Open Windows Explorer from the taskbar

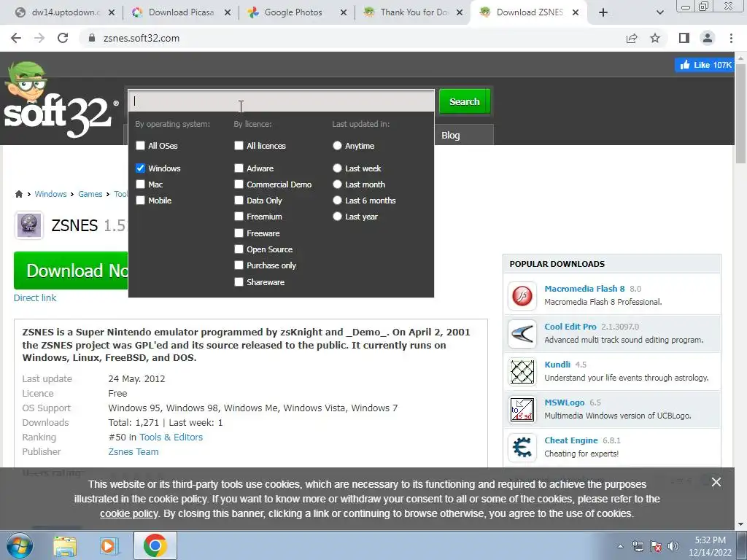point(65,545)
